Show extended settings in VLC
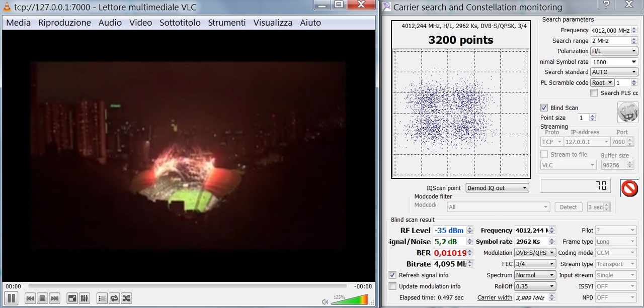644x308 pixels. pos(85,298)
